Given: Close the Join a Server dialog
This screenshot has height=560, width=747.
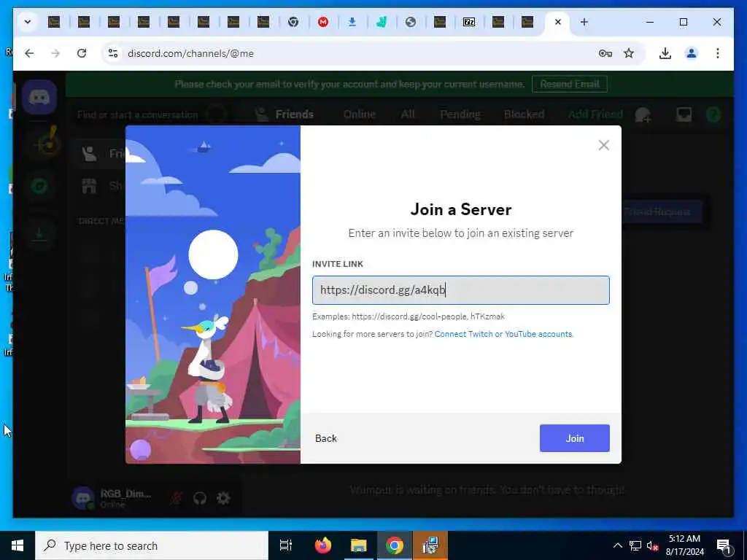Looking at the screenshot, I should 603,145.
